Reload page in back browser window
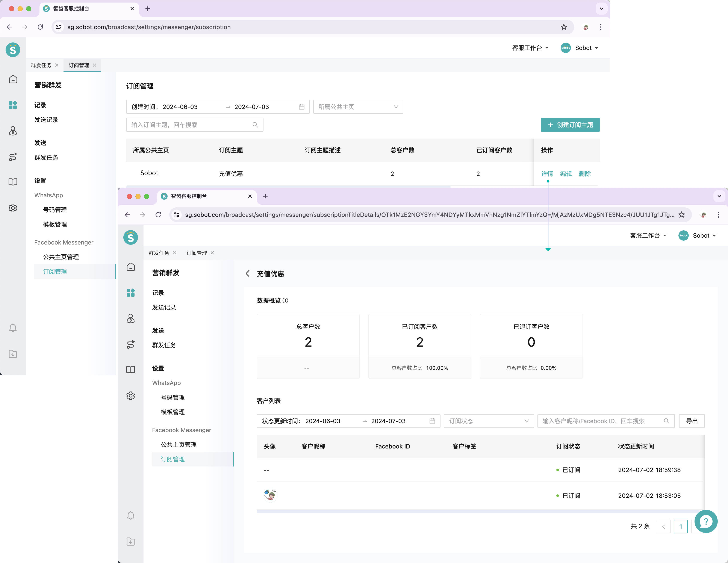Viewport: 728px width, 563px height. 40,27
